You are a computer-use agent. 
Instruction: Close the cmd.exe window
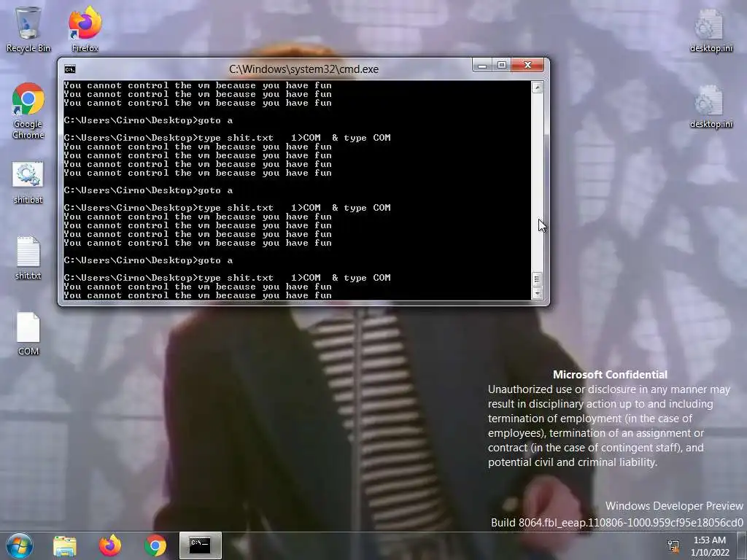point(527,65)
